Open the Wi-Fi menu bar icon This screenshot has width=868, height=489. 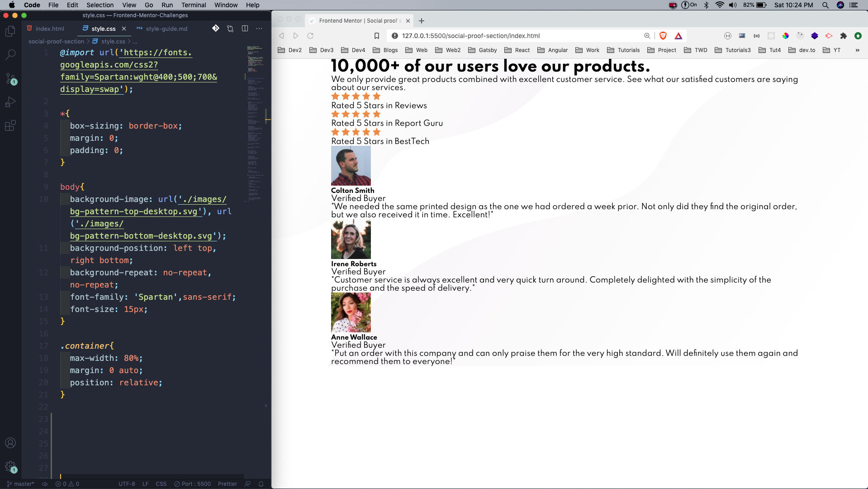(719, 5)
